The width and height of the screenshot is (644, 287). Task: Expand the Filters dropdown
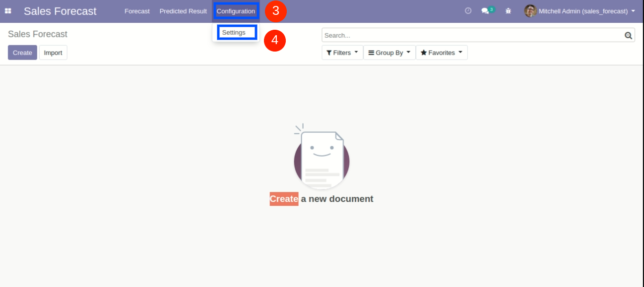[342, 53]
